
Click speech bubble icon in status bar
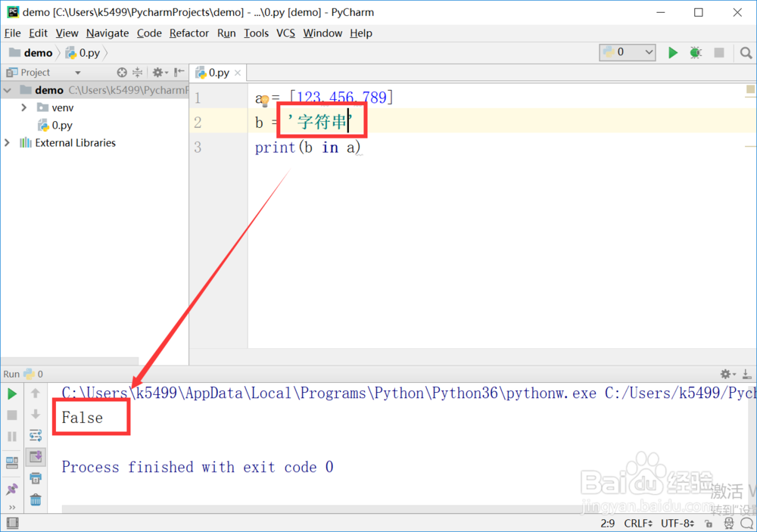pyautogui.click(x=747, y=524)
